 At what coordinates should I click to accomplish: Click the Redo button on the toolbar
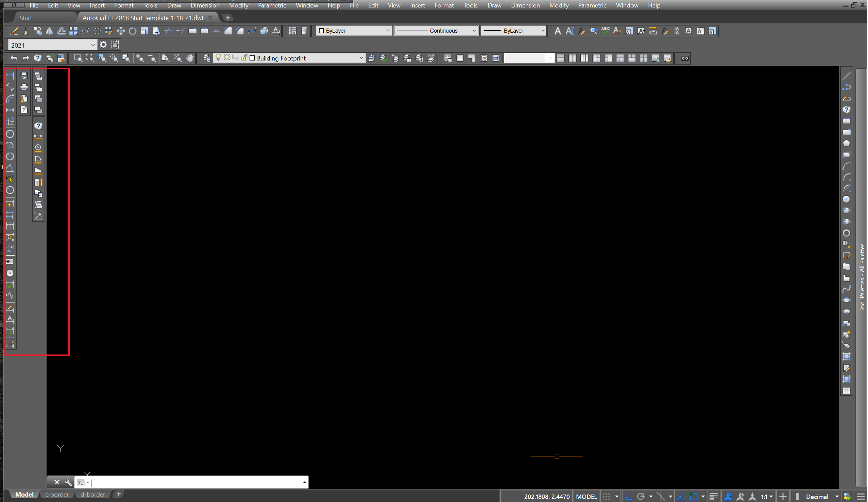26,58
